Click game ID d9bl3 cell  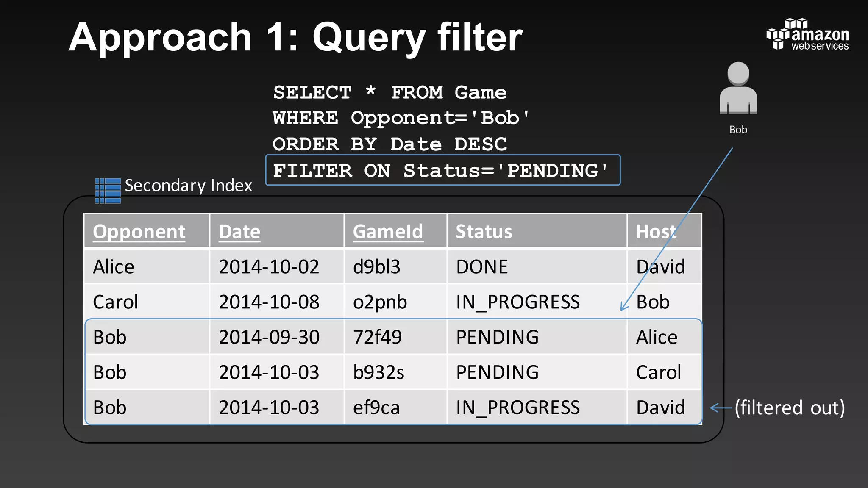(376, 267)
